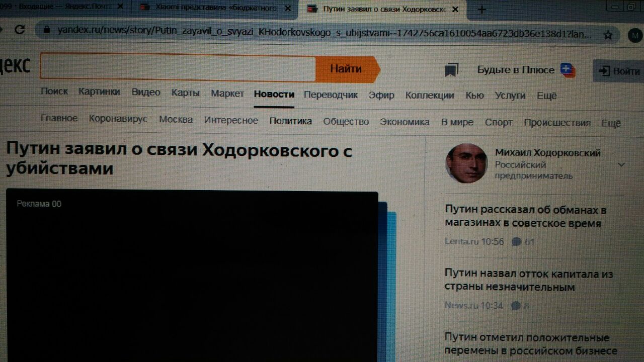Open the Эфир service
Screen dimensions: 644x362
coord(381,95)
